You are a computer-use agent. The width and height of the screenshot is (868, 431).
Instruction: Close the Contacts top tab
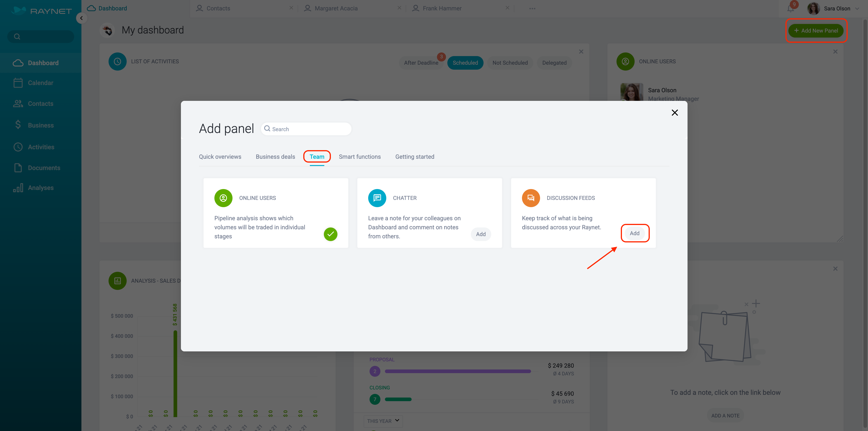pos(291,8)
